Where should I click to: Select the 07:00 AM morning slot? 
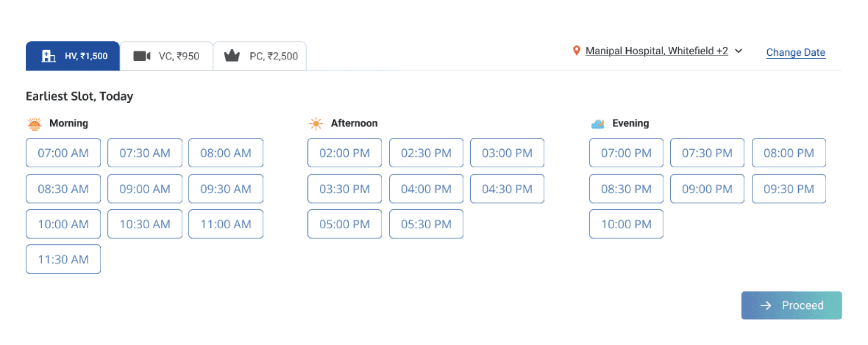click(63, 153)
